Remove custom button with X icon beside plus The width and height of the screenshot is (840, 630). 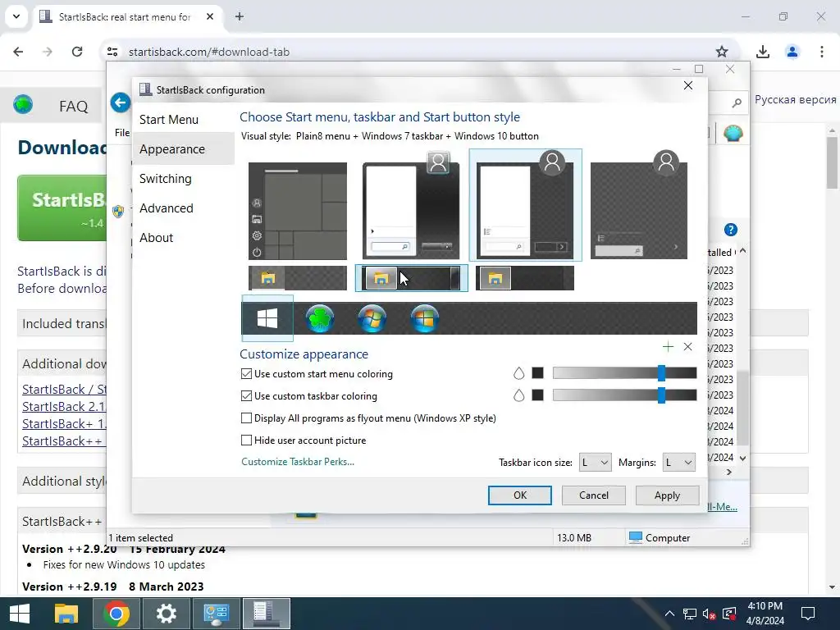coord(688,347)
